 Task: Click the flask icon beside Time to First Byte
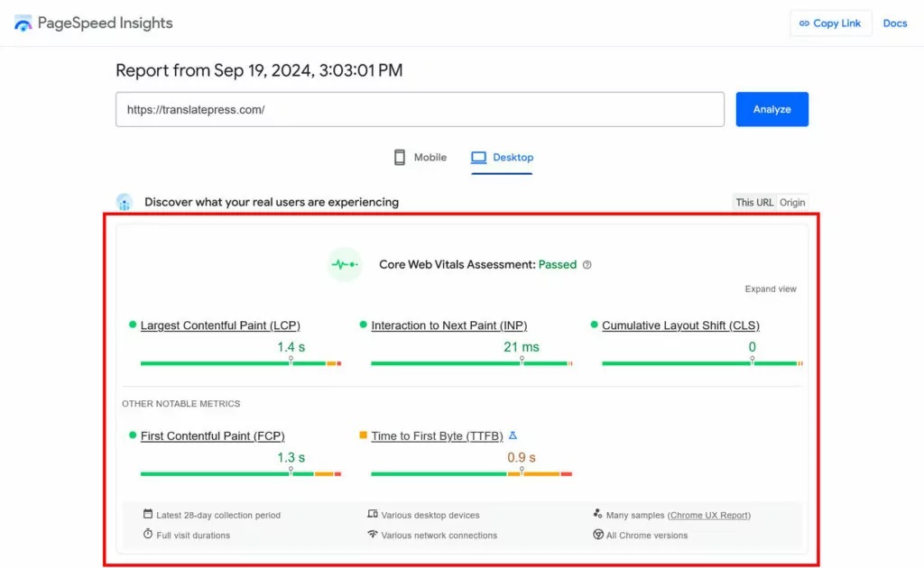point(513,435)
